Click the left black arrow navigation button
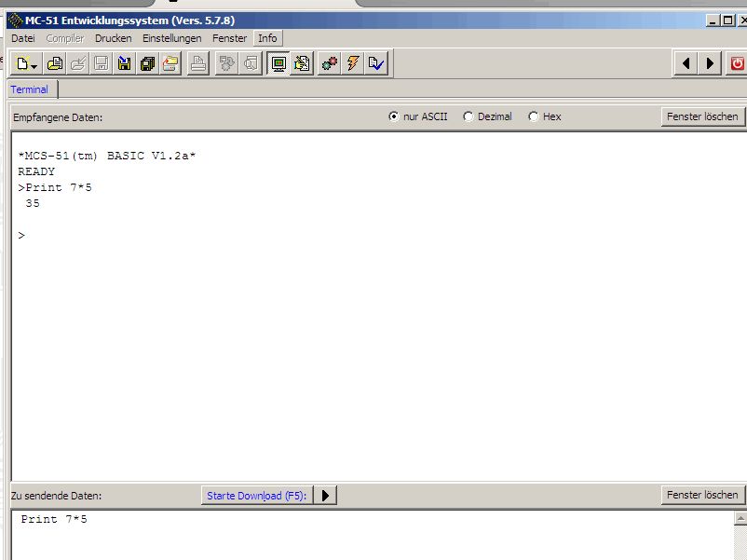The width and height of the screenshot is (747, 560). click(686, 63)
